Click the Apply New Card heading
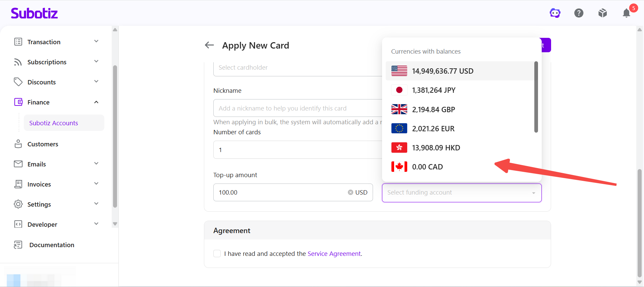 (256, 45)
